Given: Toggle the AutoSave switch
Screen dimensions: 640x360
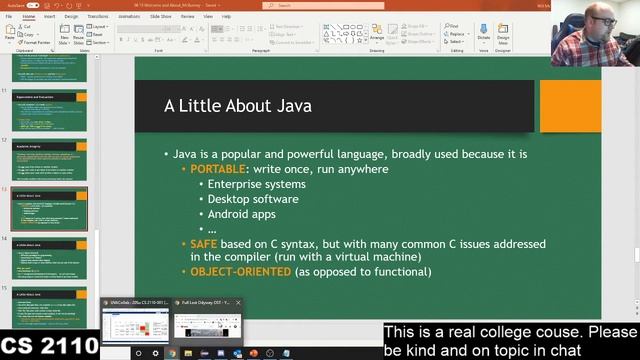Looking at the screenshot, I should (x=33, y=6).
